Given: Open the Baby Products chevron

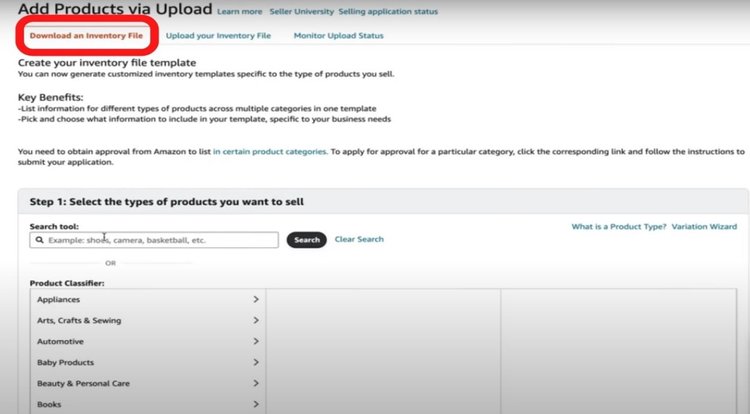Looking at the screenshot, I should 256,362.
